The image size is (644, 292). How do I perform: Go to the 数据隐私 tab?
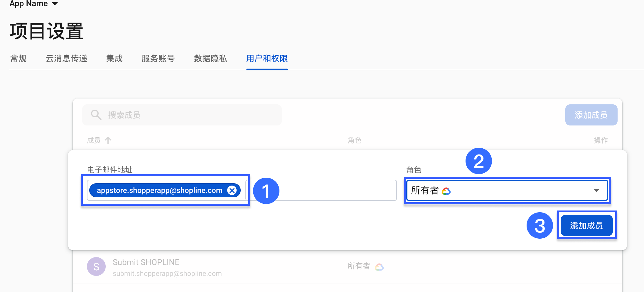[x=210, y=59]
